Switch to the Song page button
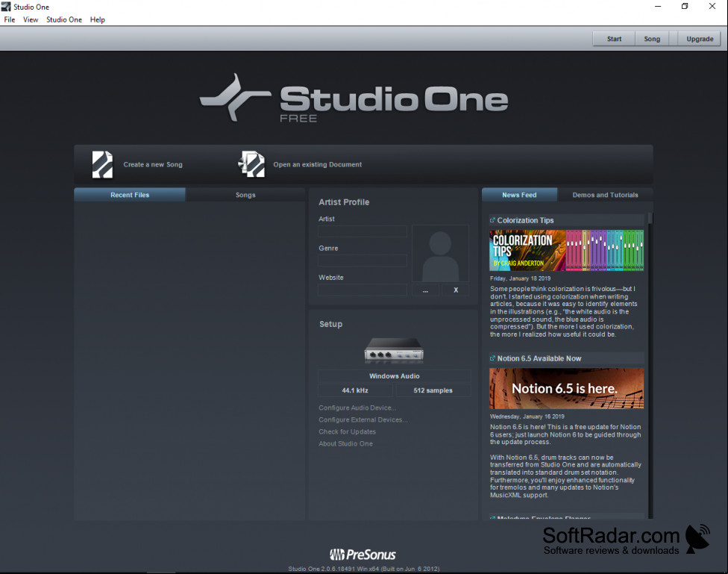Screen dimensions: 728x574 coord(652,39)
